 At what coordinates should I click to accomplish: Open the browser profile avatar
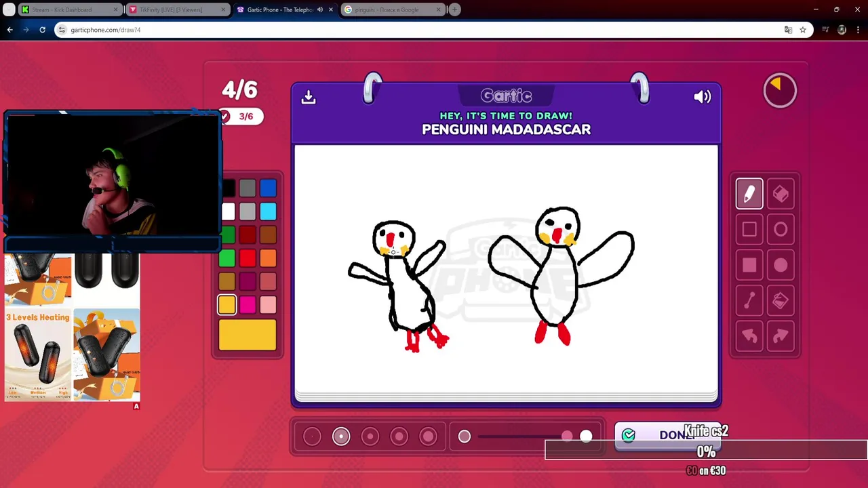point(842,30)
